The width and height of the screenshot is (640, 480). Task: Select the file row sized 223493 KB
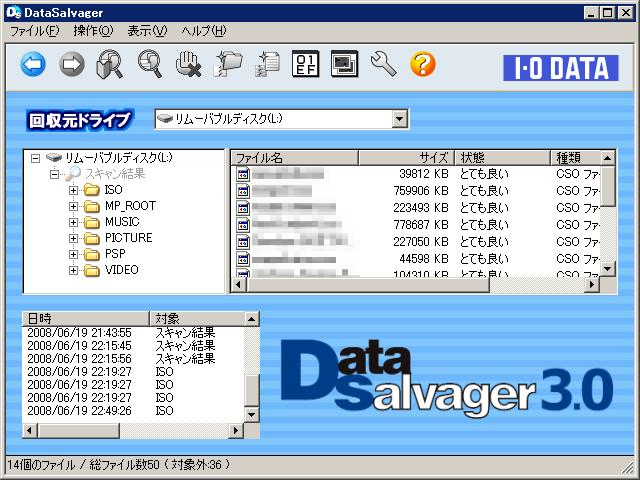point(416,208)
